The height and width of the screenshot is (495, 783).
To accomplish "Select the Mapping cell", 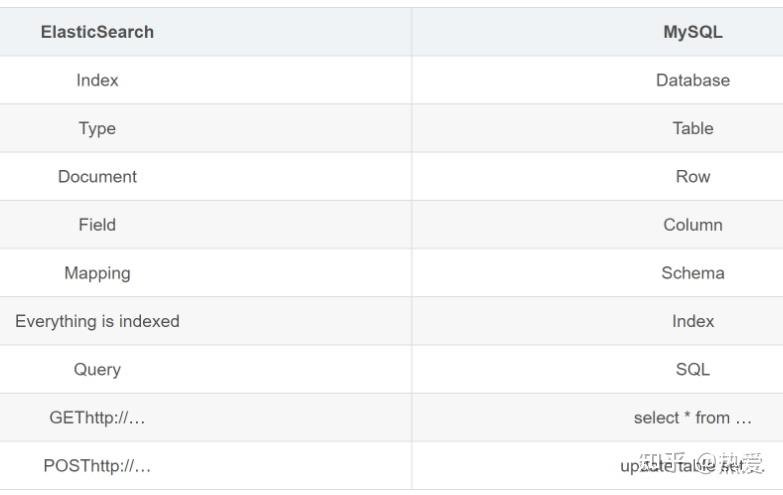I will [97, 272].
